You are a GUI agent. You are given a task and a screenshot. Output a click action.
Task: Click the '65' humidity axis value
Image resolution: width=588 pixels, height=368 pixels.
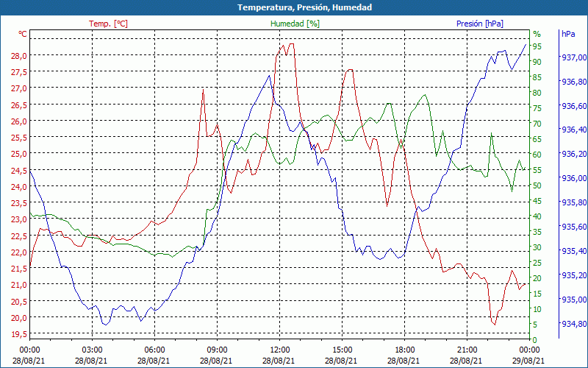[537, 139]
